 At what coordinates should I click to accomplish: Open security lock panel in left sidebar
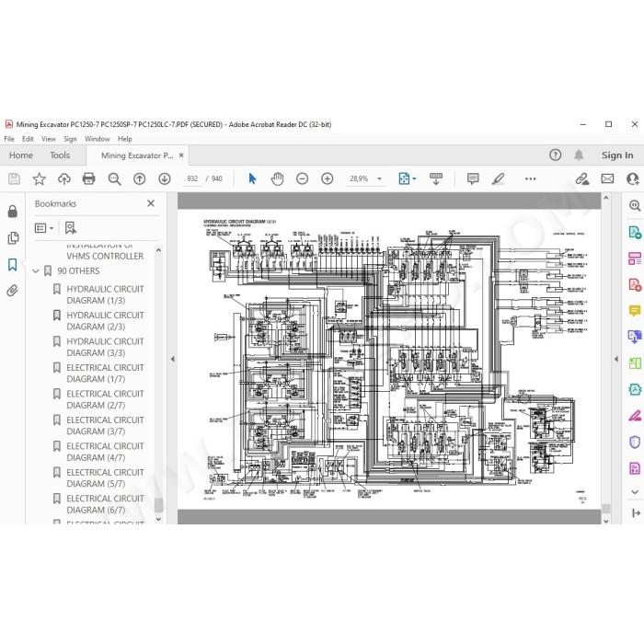click(x=13, y=211)
